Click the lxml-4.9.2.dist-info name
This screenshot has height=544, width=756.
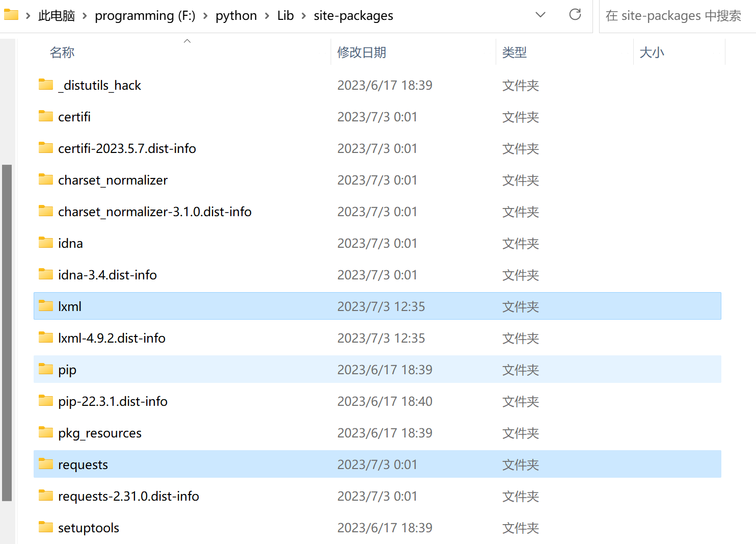(x=112, y=338)
